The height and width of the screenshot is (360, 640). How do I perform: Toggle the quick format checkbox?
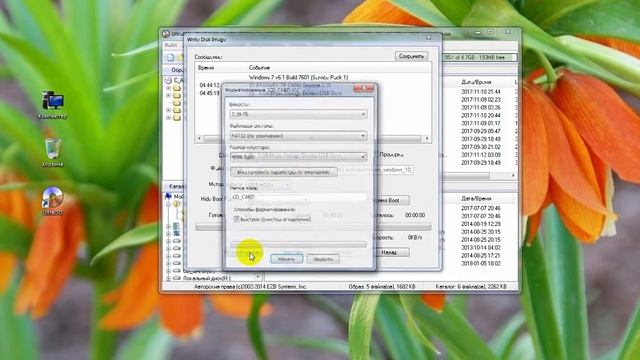pyautogui.click(x=236, y=219)
